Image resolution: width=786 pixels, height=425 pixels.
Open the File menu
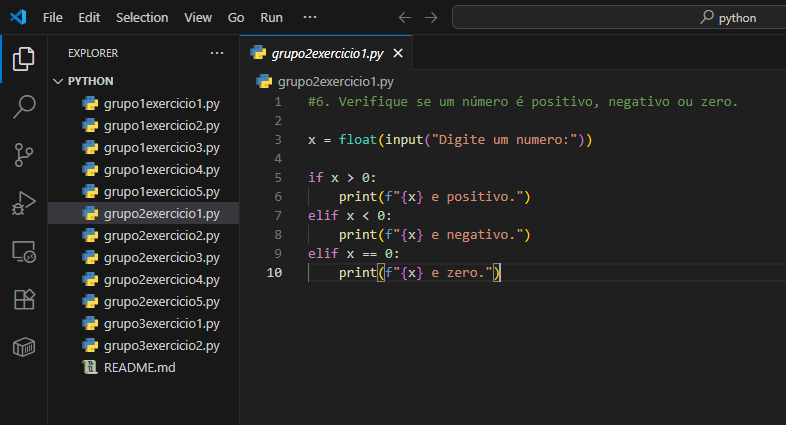pos(53,18)
